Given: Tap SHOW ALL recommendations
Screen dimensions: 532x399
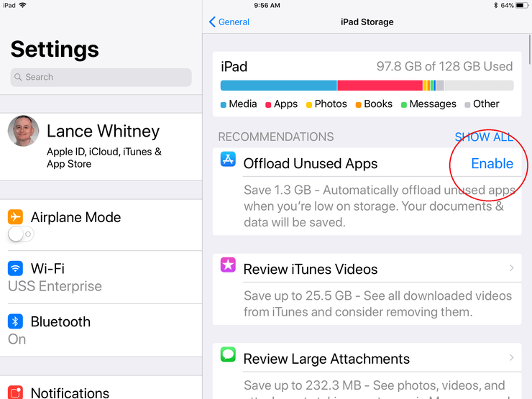Looking at the screenshot, I should click(x=484, y=137).
